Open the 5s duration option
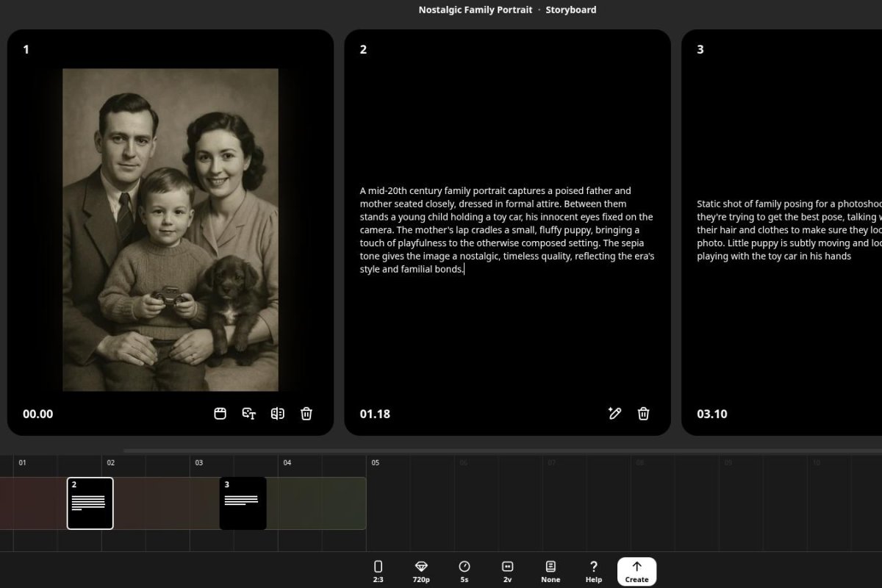The width and height of the screenshot is (882, 588). coord(464,571)
